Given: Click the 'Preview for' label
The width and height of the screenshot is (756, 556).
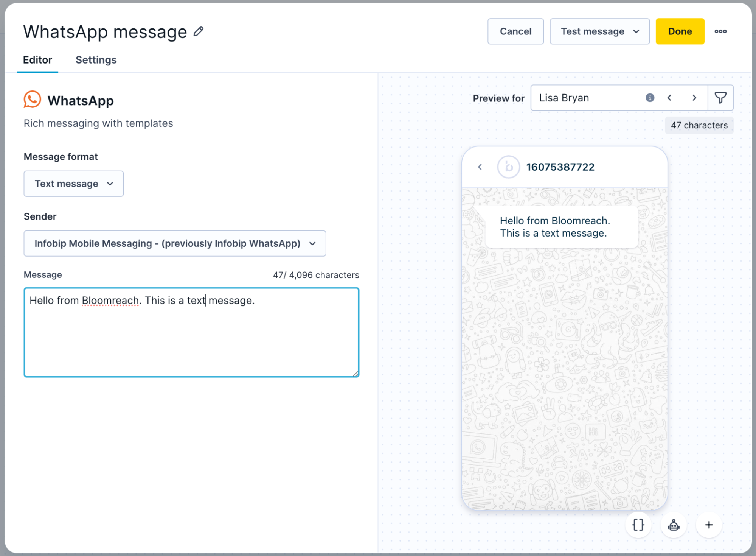Looking at the screenshot, I should 498,98.
